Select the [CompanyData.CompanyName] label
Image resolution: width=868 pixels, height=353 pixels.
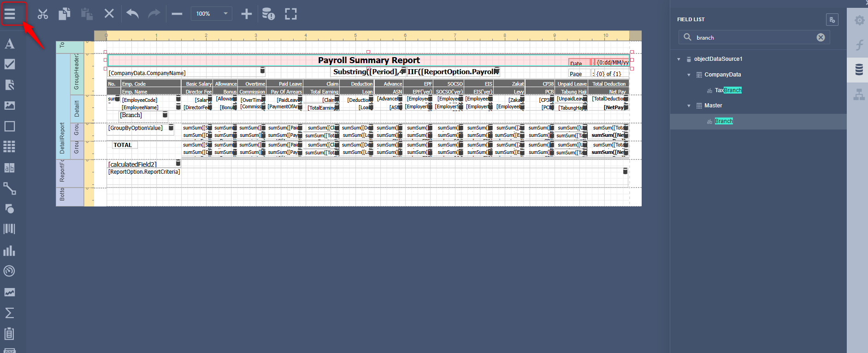pyautogui.click(x=186, y=73)
